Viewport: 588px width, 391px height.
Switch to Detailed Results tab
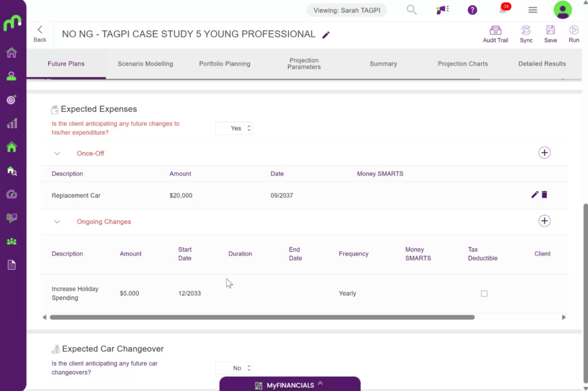click(542, 64)
